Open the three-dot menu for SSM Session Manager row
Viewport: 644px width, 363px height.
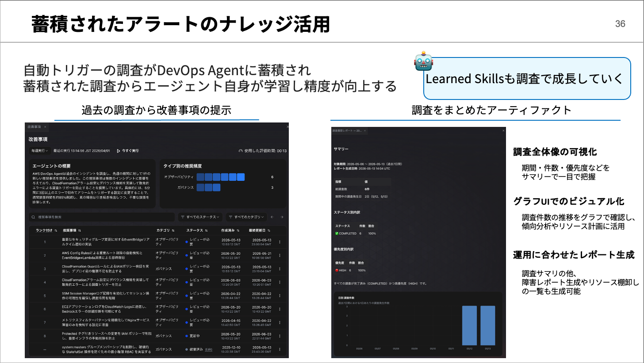click(280, 295)
